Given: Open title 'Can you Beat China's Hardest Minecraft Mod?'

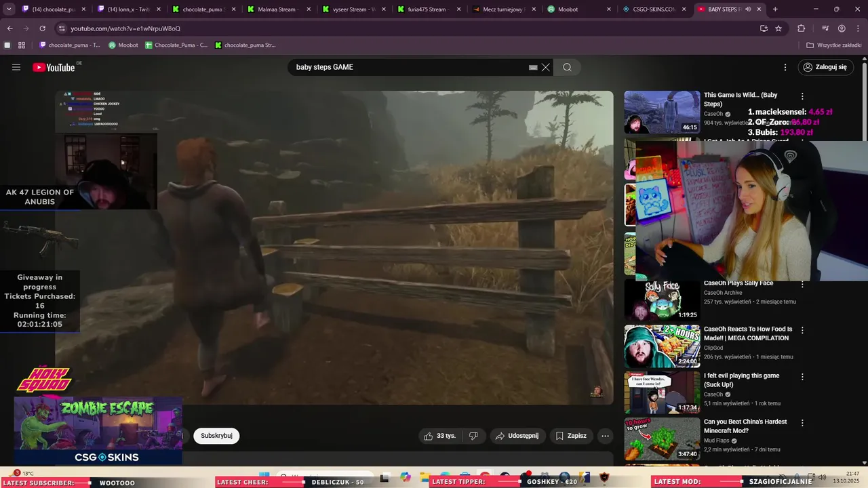Looking at the screenshot, I should coord(745,426).
